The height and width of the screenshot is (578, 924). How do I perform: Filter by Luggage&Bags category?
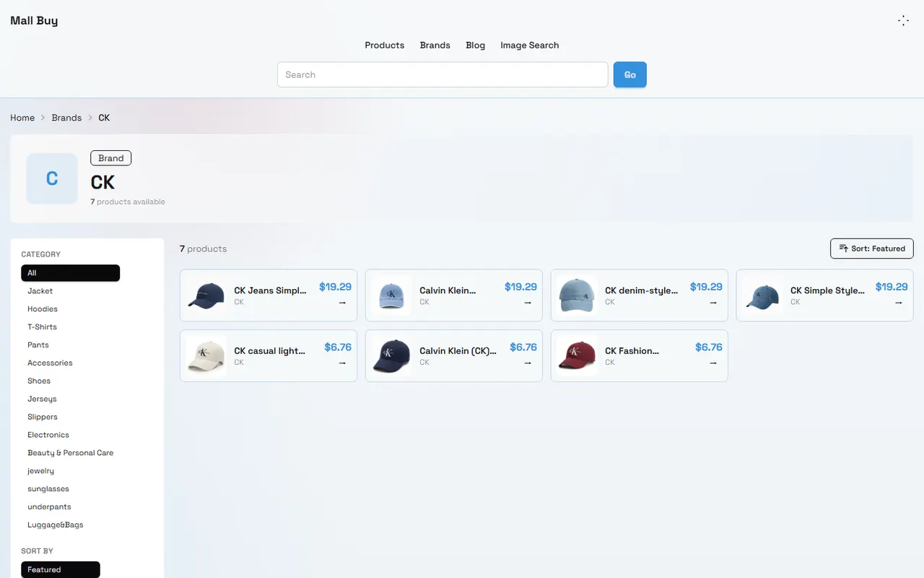(x=56, y=526)
